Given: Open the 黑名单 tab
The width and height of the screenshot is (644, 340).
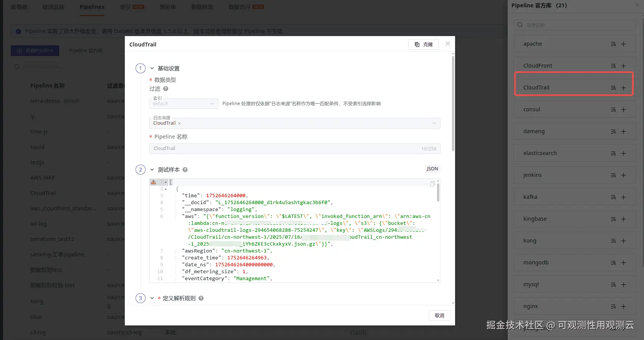Looking at the screenshot, I should 168,7.
